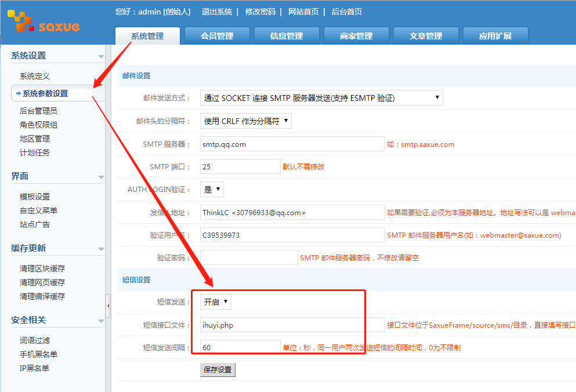Open the 修改密码 link
Image resolution: width=576 pixels, height=392 pixels.
tap(260, 12)
